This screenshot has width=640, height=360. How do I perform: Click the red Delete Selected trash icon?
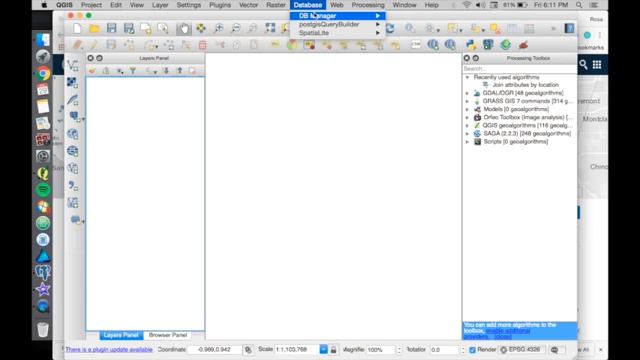click(x=202, y=44)
